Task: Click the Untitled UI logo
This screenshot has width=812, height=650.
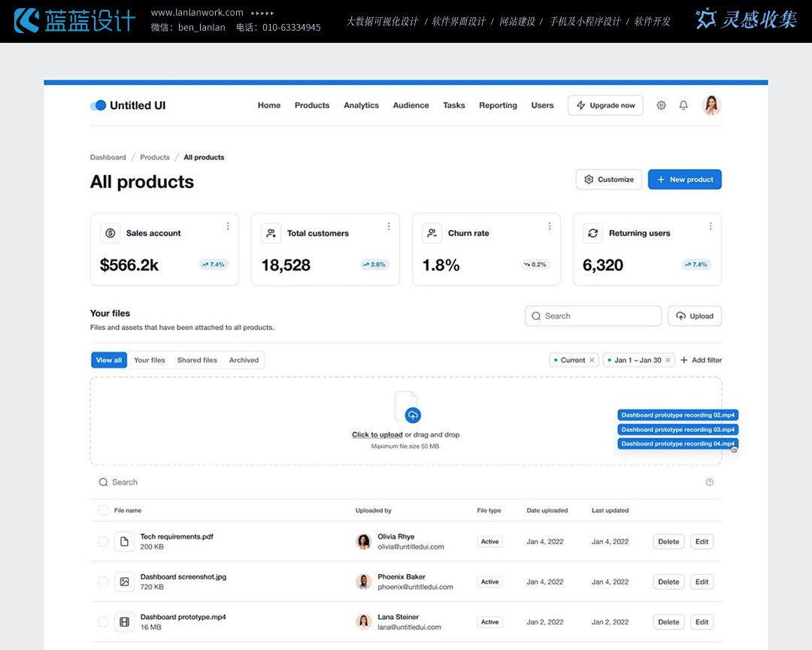Action: pyautogui.click(x=128, y=105)
